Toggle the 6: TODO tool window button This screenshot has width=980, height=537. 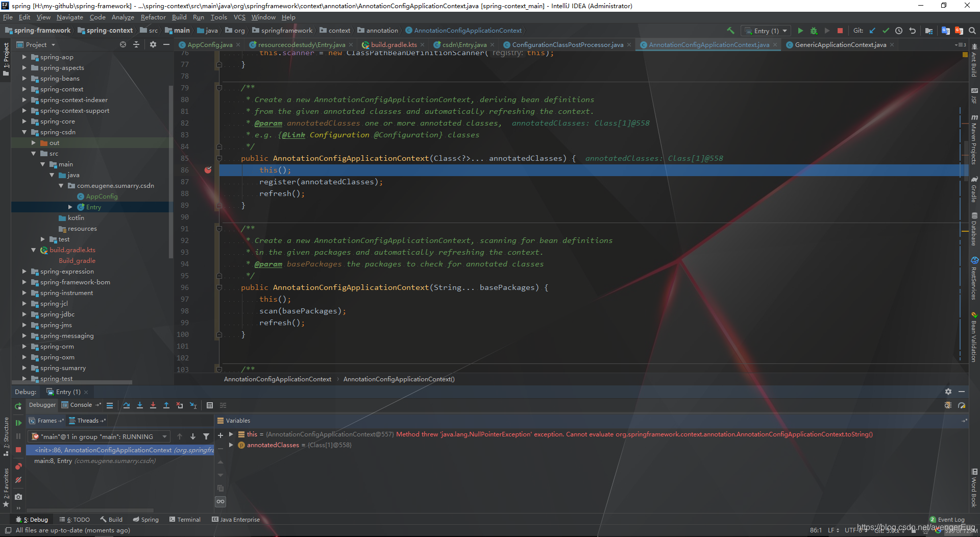75,520
